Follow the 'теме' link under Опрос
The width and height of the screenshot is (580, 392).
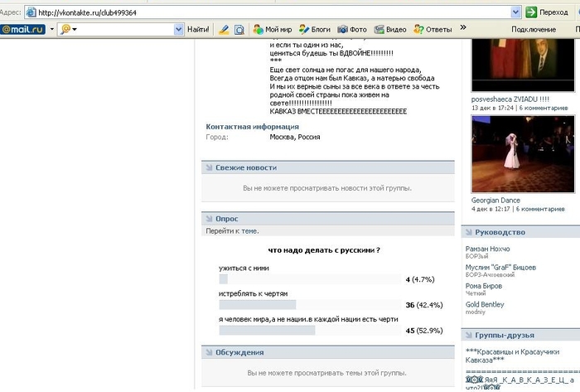coord(250,231)
